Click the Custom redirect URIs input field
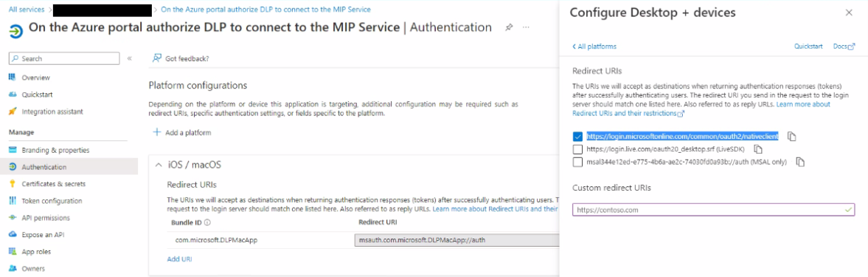 coord(714,210)
